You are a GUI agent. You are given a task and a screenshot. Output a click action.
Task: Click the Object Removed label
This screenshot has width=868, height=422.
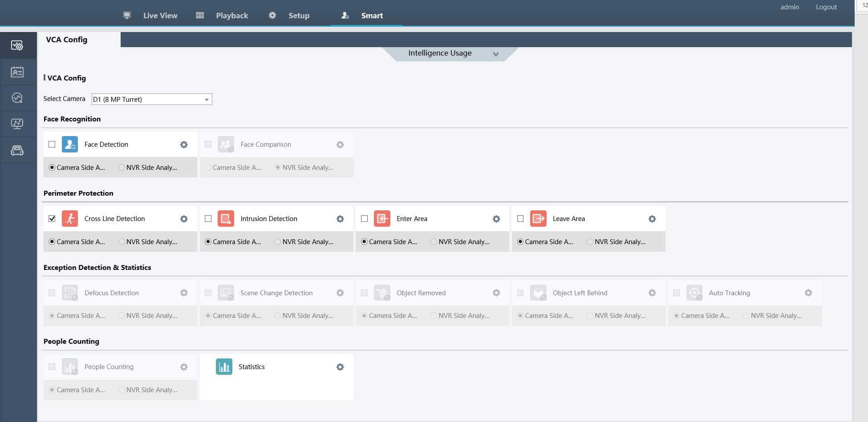(x=421, y=293)
